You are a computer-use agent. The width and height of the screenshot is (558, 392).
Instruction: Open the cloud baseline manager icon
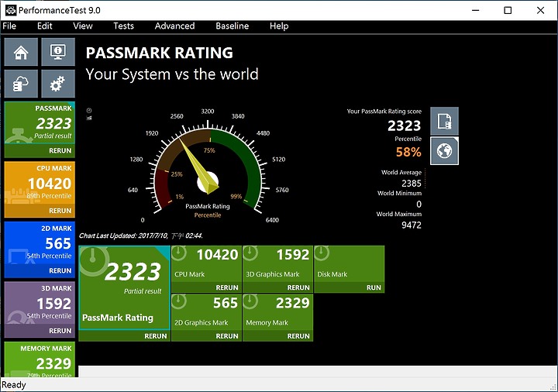pyautogui.click(x=21, y=84)
